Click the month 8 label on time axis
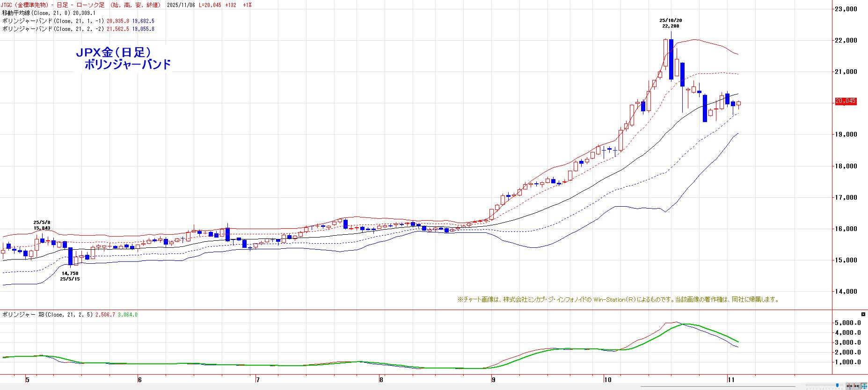The width and height of the screenshot is (868, 390). (381, 379)
